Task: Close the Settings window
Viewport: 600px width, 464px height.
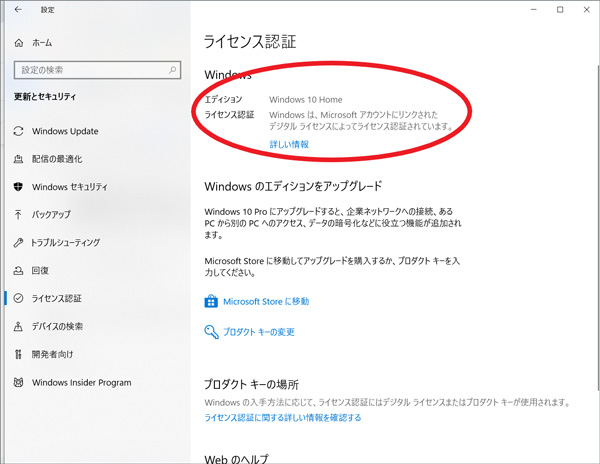Action: (x=586, y=10)
